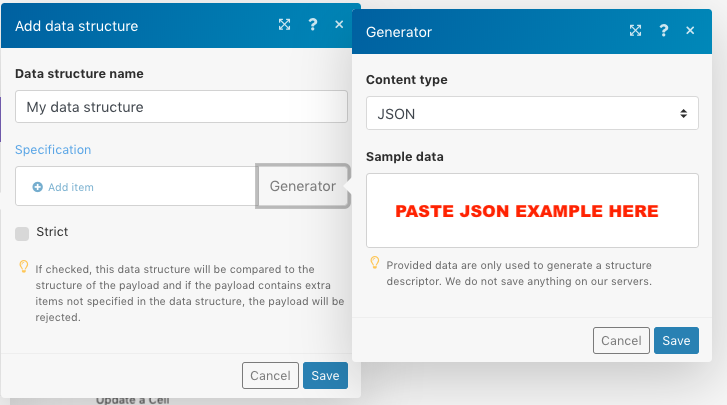
Task: Open help in the Generator dialog
Action: pyautogui.click(x=663, y=31)
